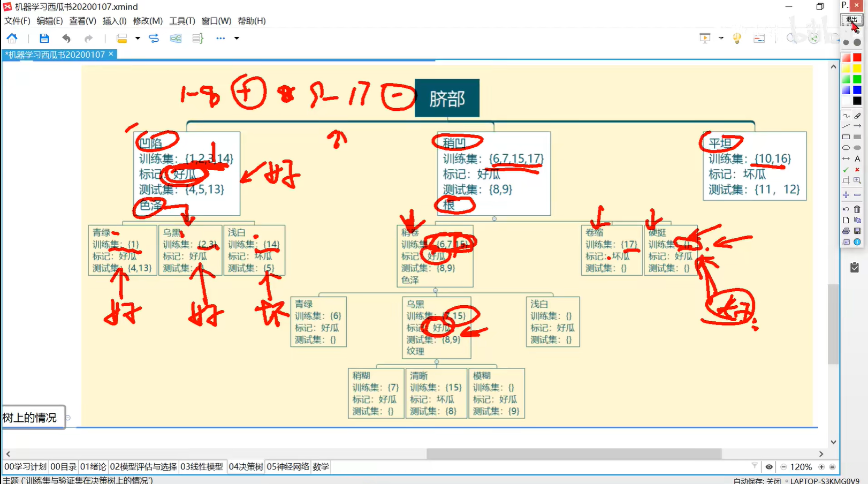Select the filled rectangle annotation tool
Viewport: 868px width, 484px height.
[x=857, y=137]
